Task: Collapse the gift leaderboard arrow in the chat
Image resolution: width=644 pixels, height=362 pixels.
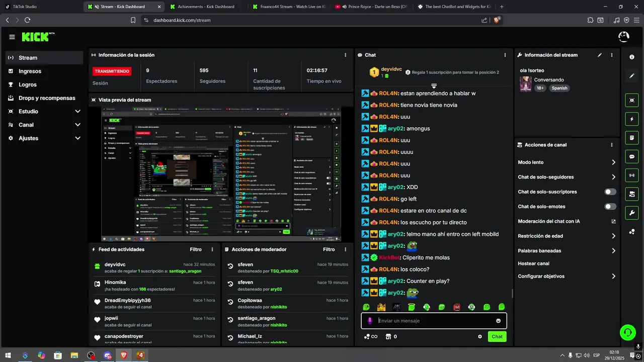Action: (434, 86)
